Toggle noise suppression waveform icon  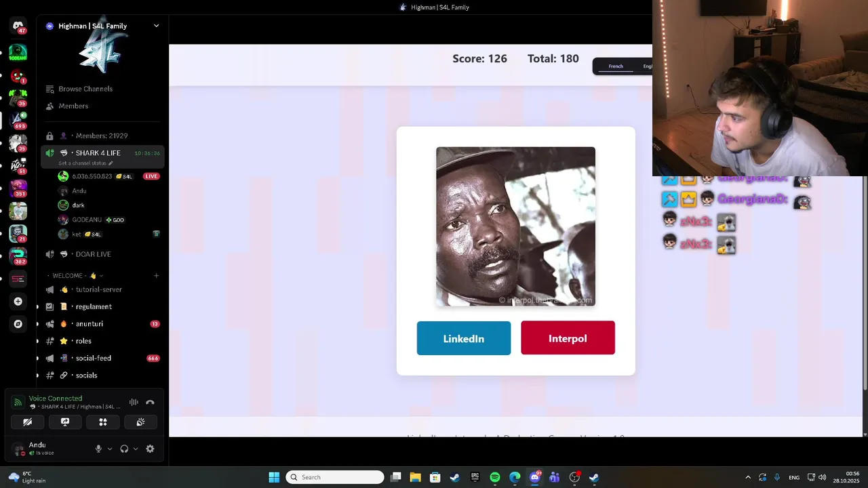[134, 403]
